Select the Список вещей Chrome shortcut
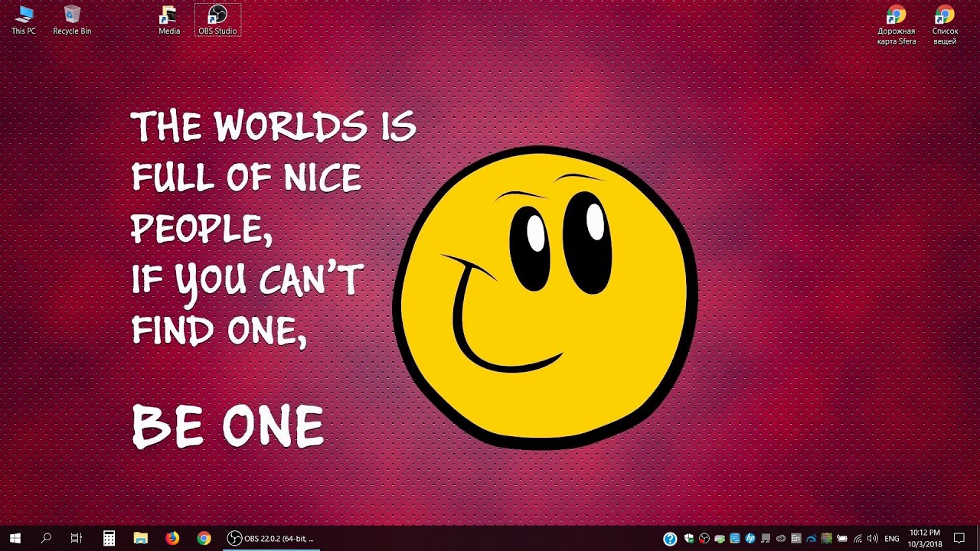 click(945, 24)
